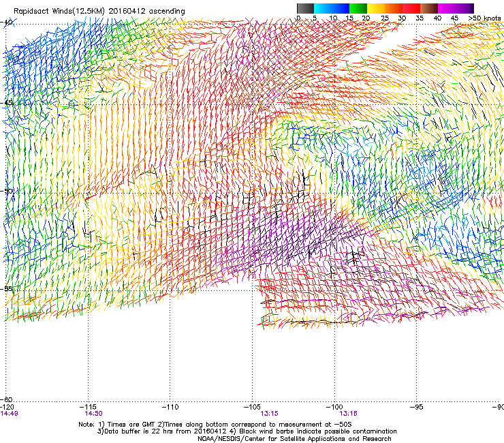Choose the red 30-35 knots legend swatch
The image size is (504, 443).
[411, 8]
